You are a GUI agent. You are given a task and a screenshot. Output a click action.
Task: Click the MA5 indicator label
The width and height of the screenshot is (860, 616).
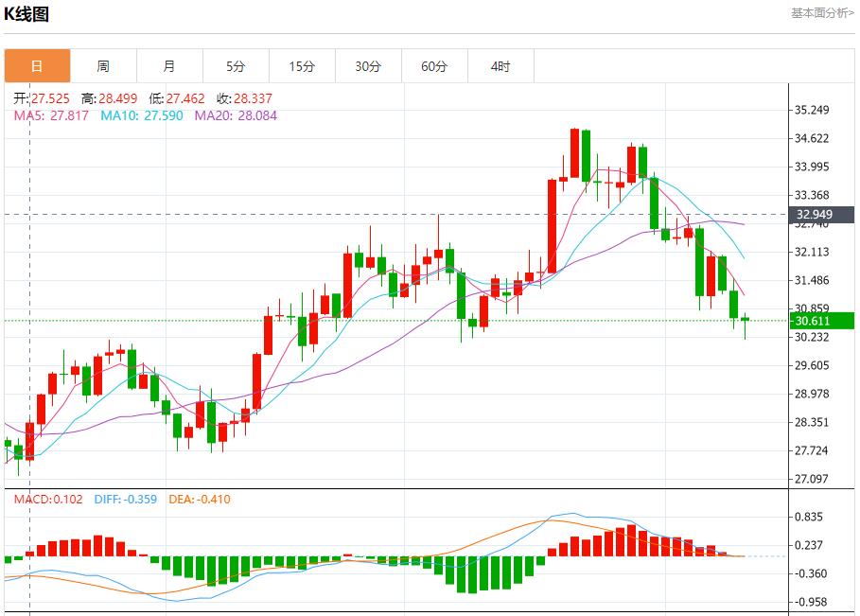coord(52,115)
